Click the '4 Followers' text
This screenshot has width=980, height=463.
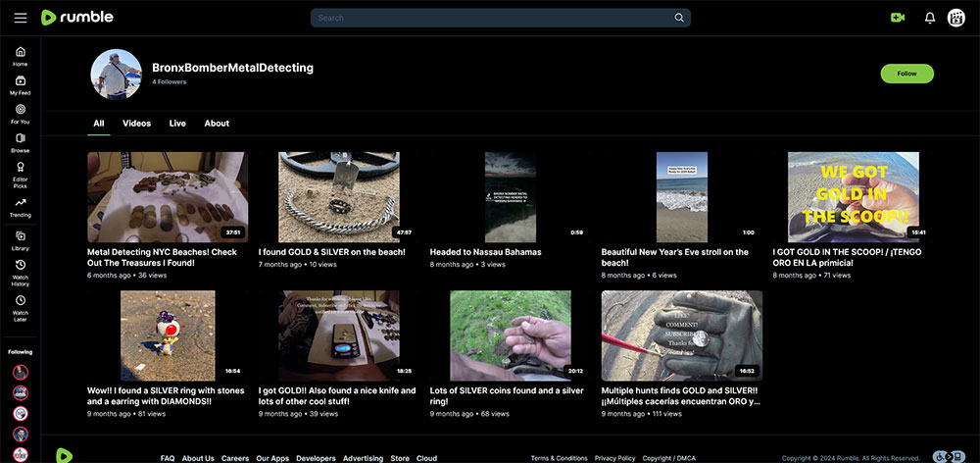(169, 82)
